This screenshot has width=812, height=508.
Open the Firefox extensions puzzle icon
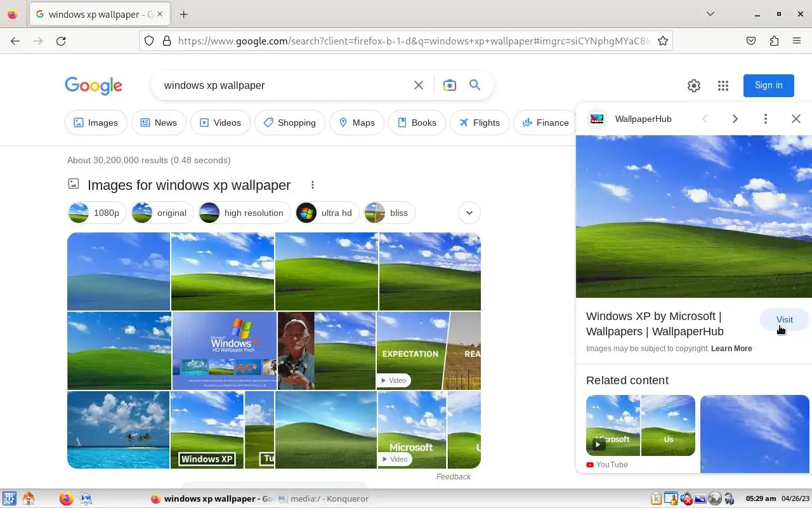pyautogui.click(x=774, y=41)
